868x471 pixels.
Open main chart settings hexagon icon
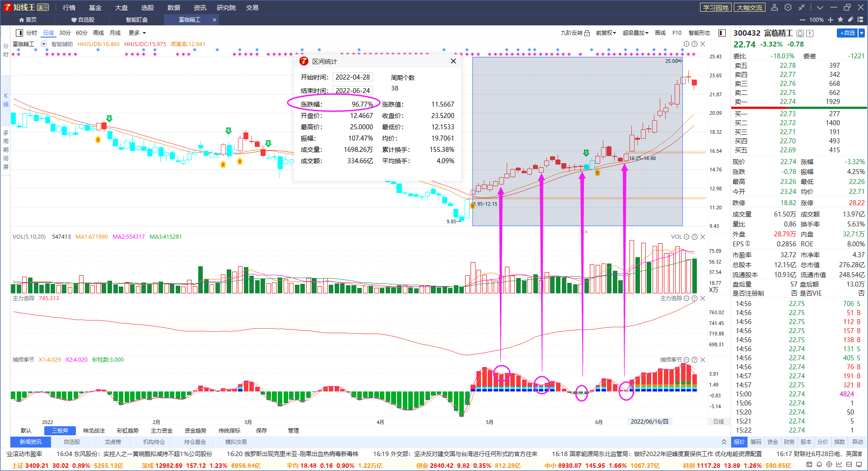tap(686, 44)
